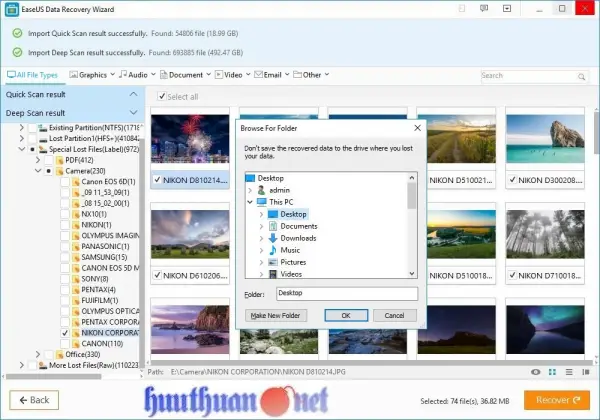Go Back to previous screen
The height and width of the screenshot is (420, 600).
click(34, 400)
